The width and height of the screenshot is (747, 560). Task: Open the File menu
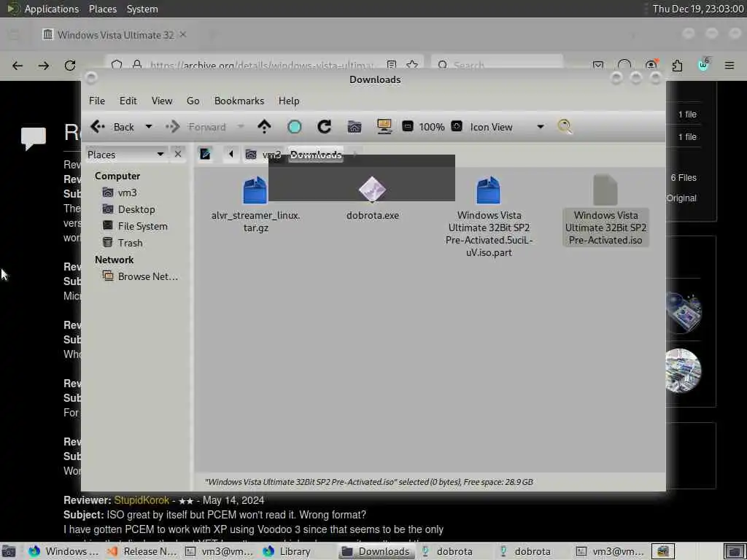pyautogui.click(x=97, y=101)
